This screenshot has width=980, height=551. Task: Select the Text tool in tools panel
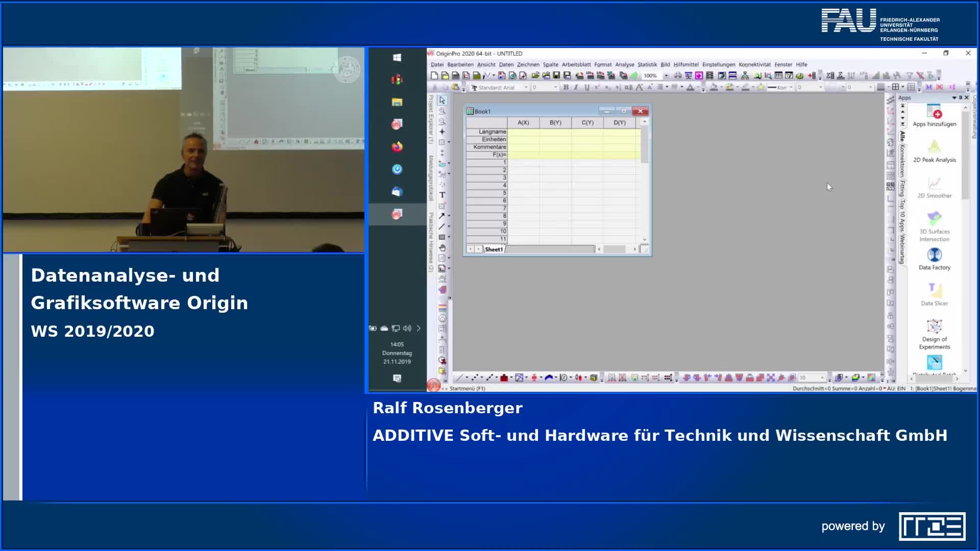tap(442, 195)
